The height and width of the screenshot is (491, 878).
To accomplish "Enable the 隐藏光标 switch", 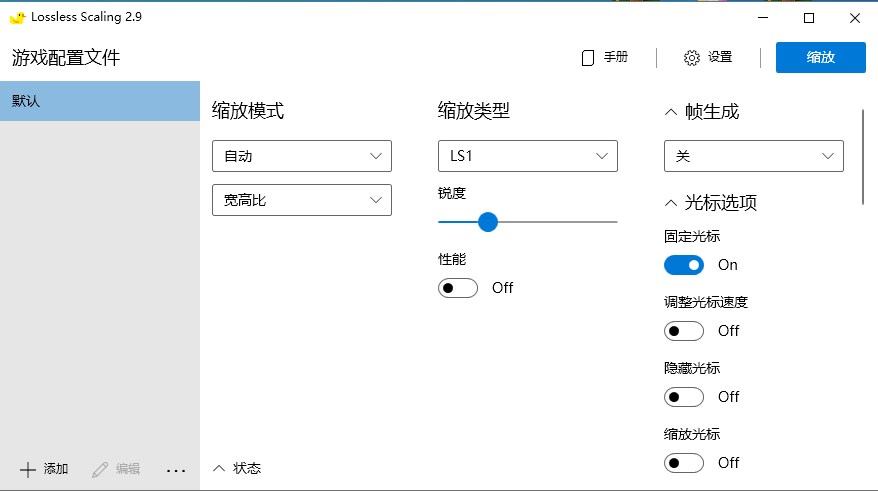I will (684, 397).
